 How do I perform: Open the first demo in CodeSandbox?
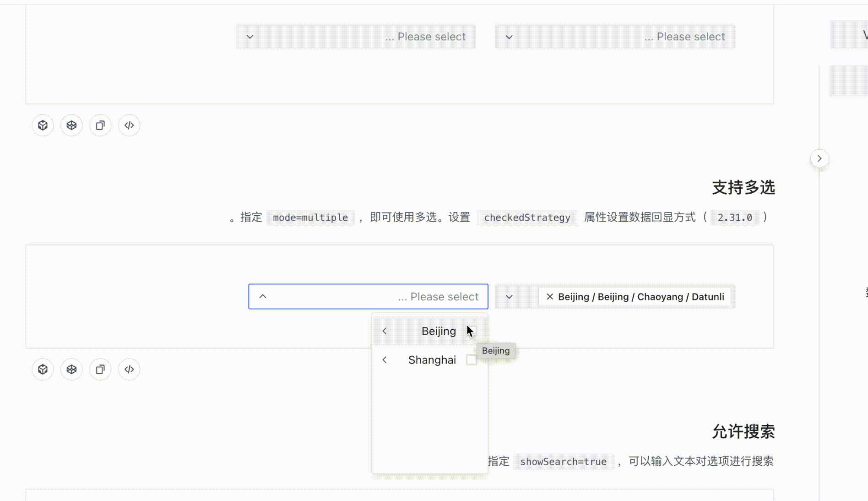coord(43,125)
